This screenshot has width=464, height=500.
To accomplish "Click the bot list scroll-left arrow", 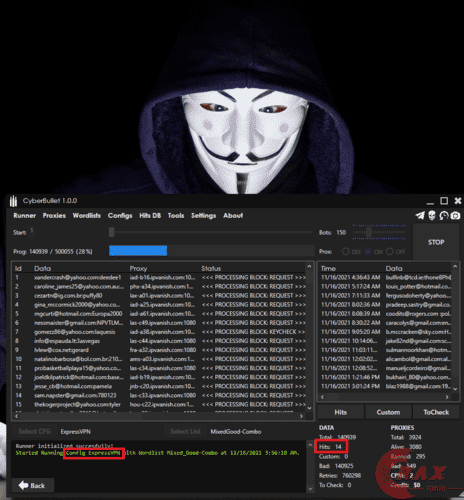I will click(x=17, y=416).
